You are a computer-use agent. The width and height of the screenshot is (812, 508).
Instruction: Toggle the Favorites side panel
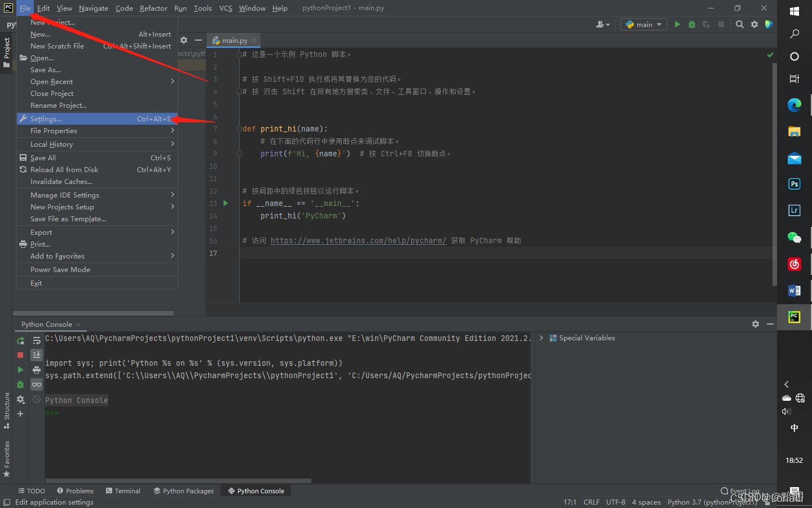point(6,458)
